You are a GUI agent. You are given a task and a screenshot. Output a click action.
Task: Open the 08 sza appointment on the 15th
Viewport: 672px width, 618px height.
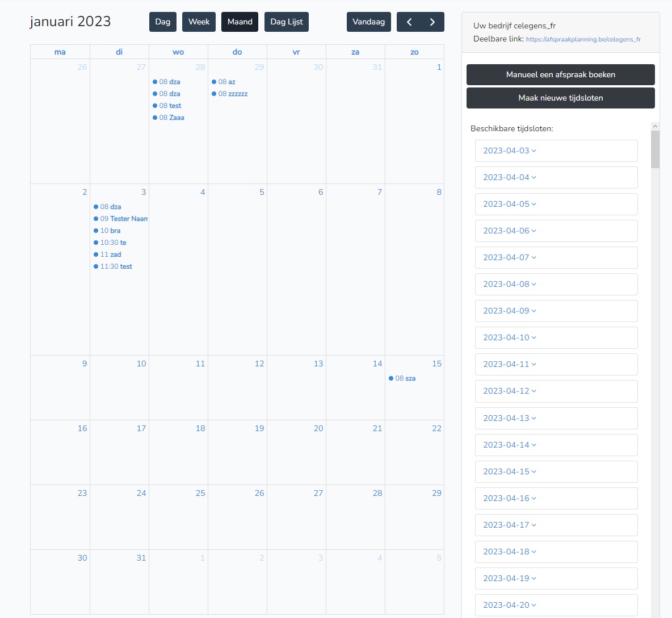[x=405, y=378]
